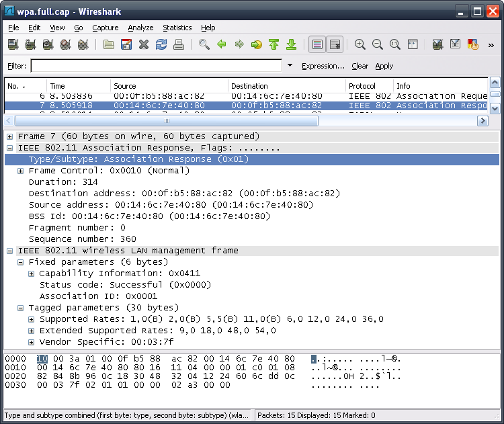Show more toolbar items chevron
The width and height of the screenshot is (504, 424).
point(491,45)
